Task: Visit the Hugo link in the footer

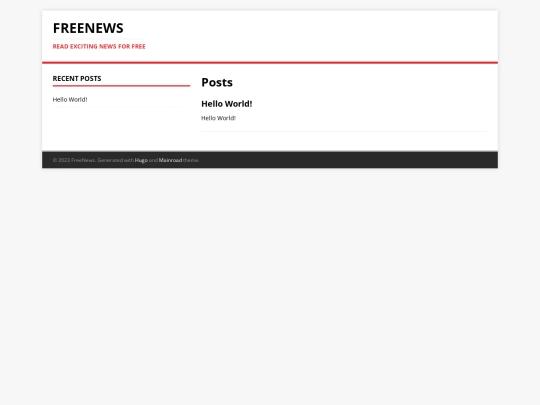Action: (141, 160)
